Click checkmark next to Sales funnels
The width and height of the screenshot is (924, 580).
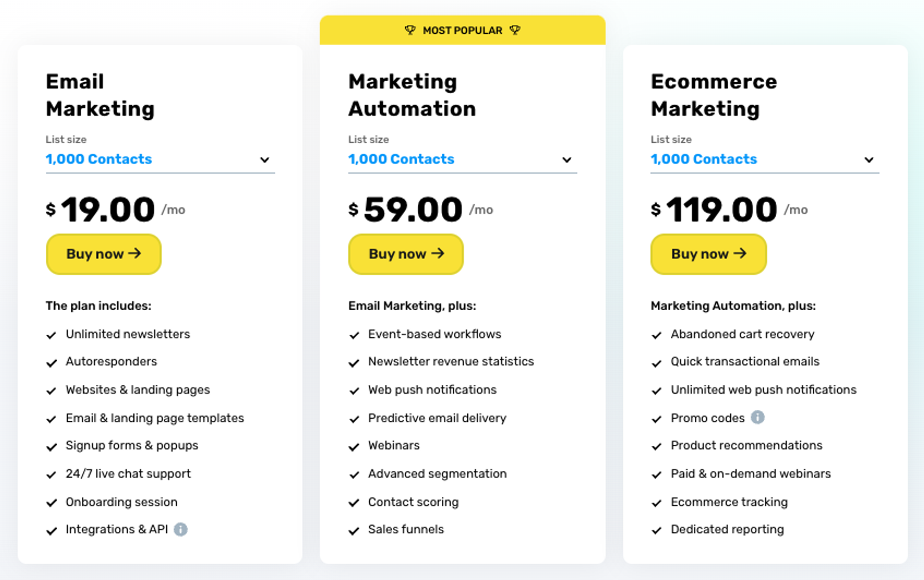click(354, 531)
